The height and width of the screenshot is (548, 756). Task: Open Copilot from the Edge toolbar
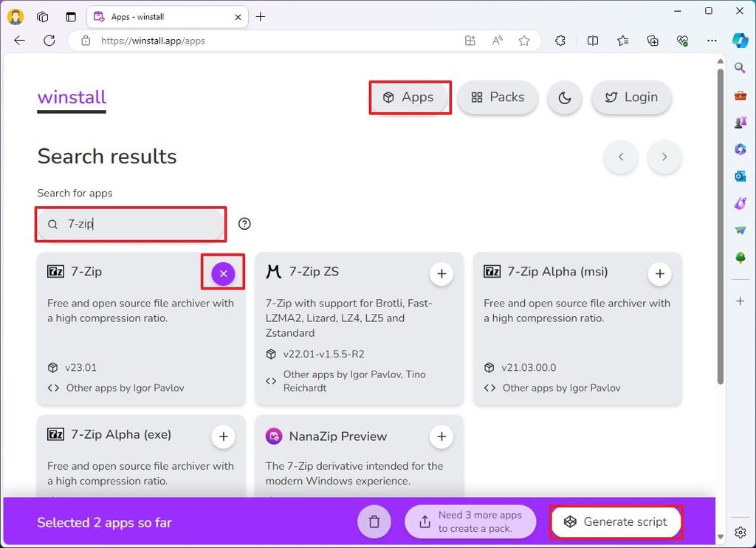[x=740, y=41]
